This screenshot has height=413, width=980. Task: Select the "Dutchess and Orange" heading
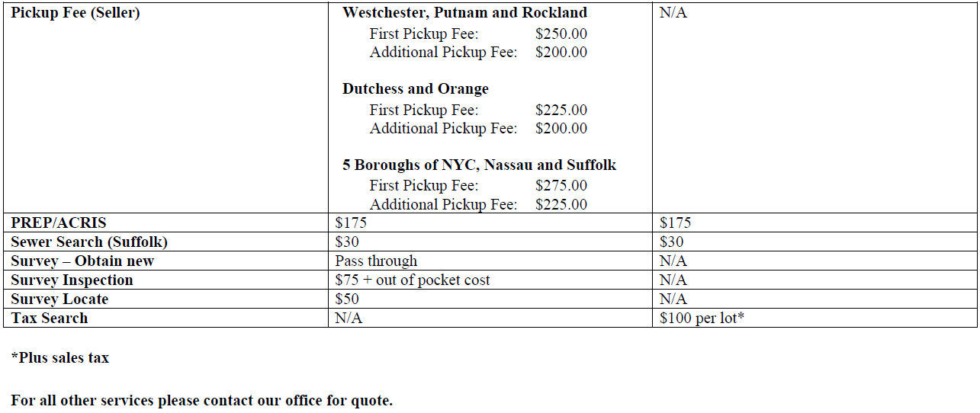[x=415, y=89]
